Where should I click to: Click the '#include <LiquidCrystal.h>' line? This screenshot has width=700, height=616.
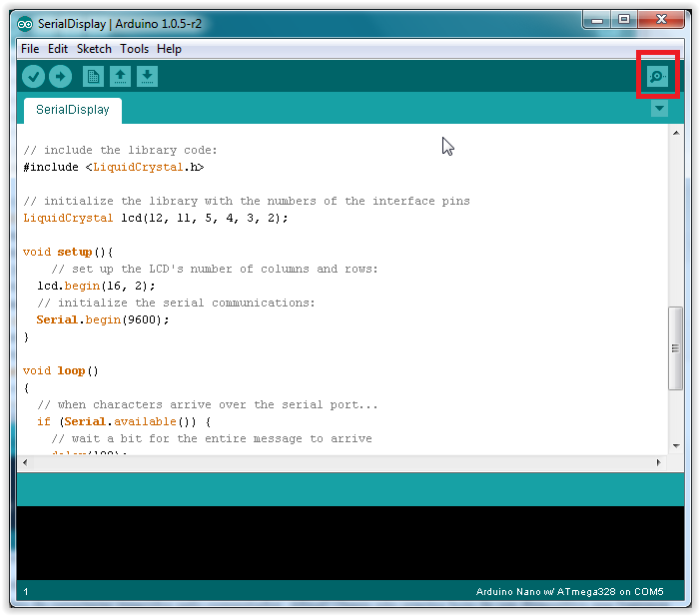(114, 168)
